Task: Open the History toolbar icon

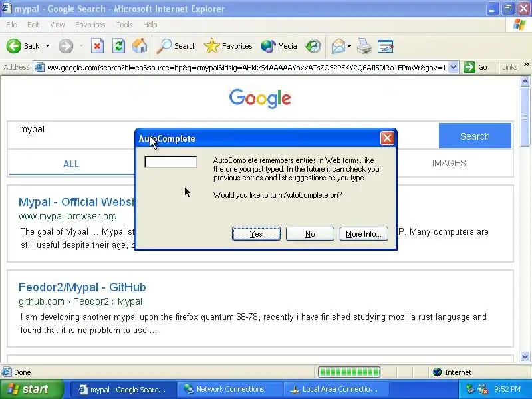Action: (313, 46)
